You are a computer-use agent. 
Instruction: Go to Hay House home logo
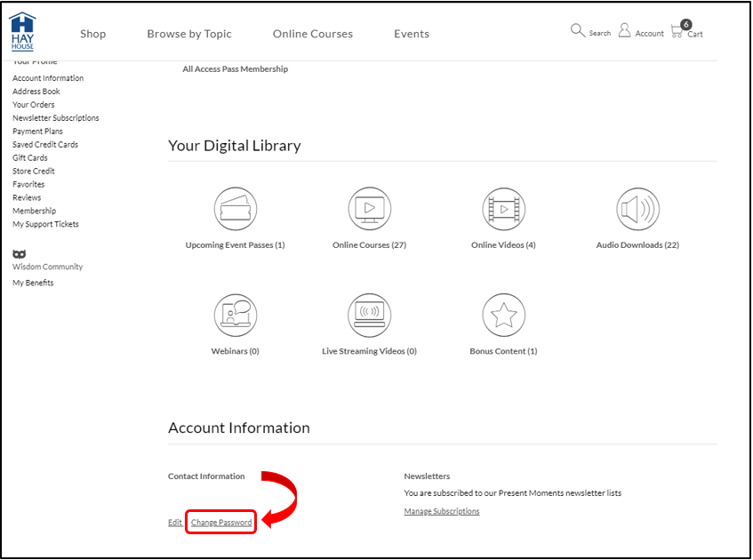tap(23, 31)
